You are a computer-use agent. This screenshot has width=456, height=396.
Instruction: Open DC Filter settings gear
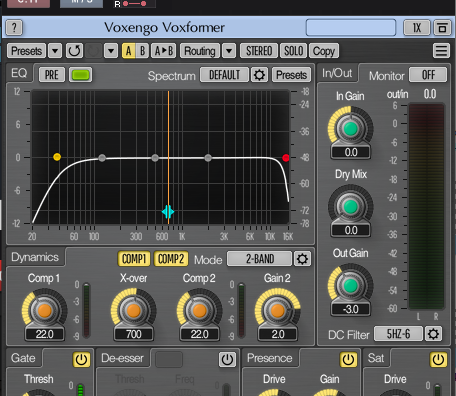[x=433, y=334]
